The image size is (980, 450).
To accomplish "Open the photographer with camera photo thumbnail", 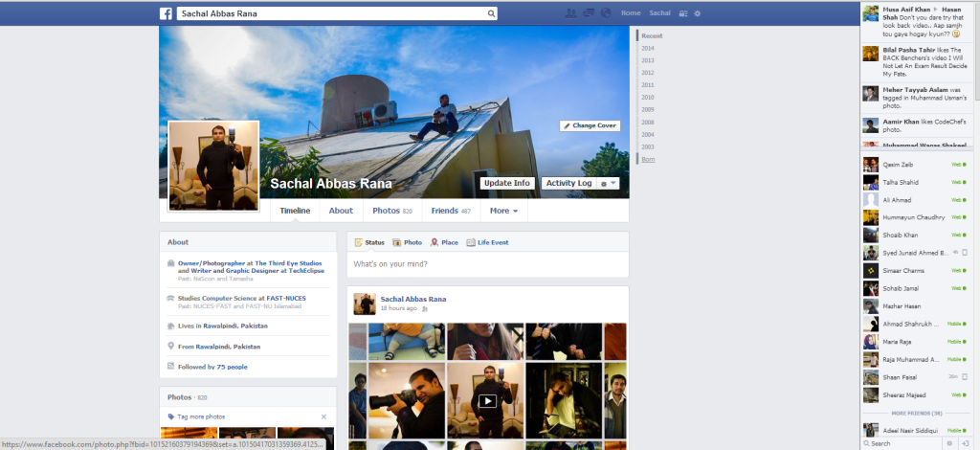I will (407, 400).
